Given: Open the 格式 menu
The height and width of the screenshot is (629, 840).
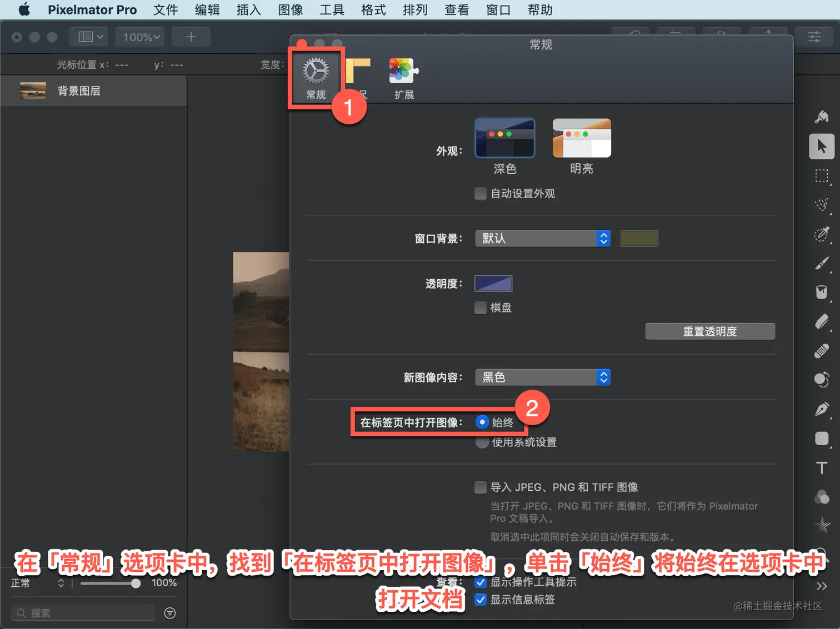Looking at the screenshot, I should (373, 10).
